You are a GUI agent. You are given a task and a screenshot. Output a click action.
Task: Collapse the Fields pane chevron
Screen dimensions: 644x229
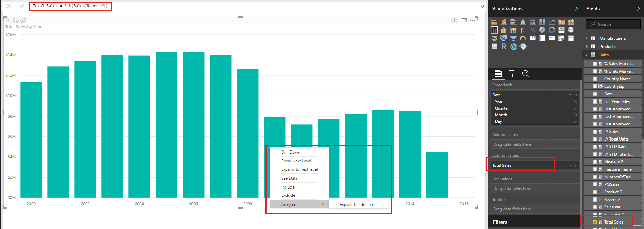[639, 9]
